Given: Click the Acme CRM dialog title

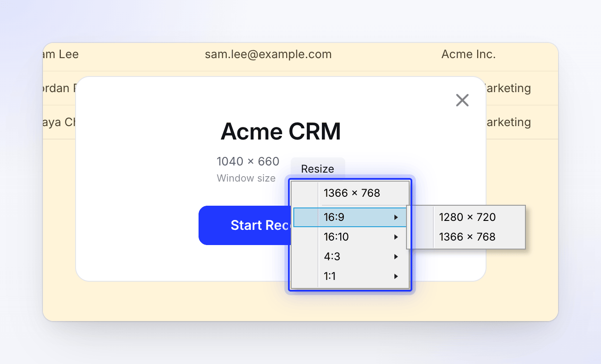Looking at the screenshot, I should point(281,131).
